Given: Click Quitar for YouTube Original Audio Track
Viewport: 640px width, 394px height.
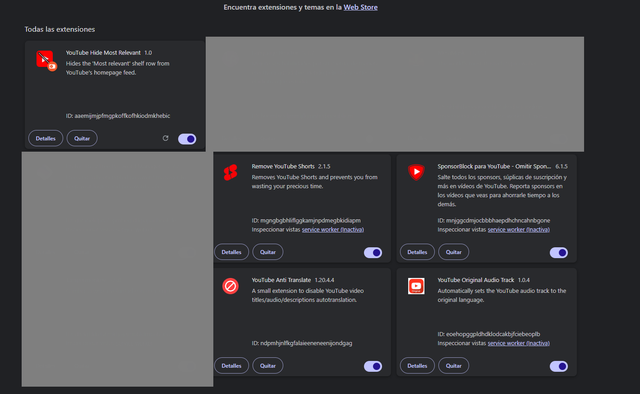Looking at the screenshot, I should click(453, 366).
